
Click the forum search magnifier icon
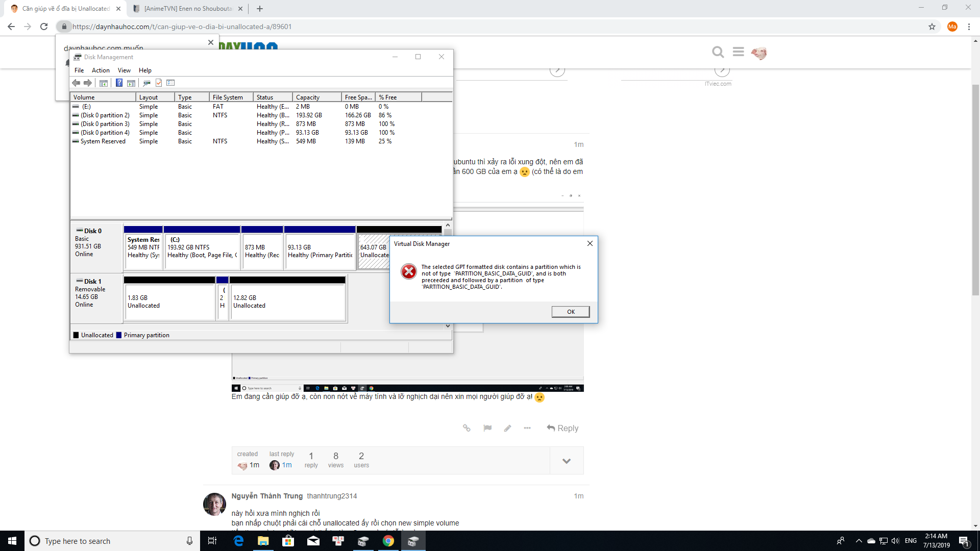click(x=718, y=52)
